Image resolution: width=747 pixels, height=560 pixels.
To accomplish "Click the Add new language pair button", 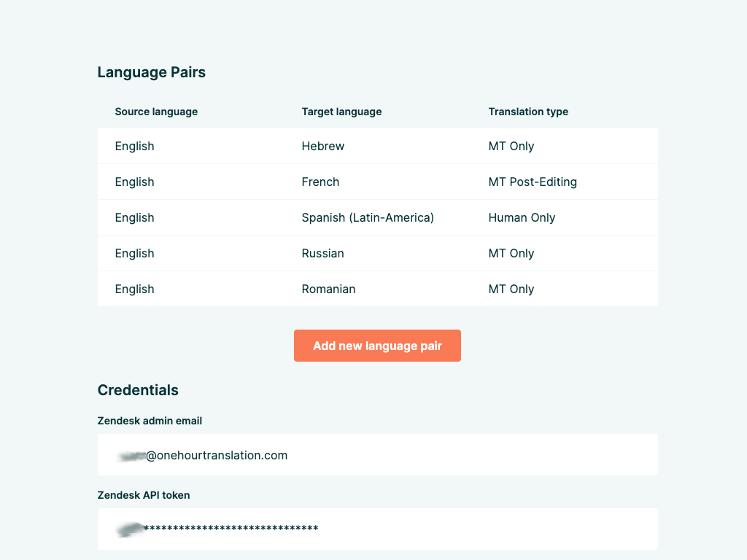I will [377, 346].
